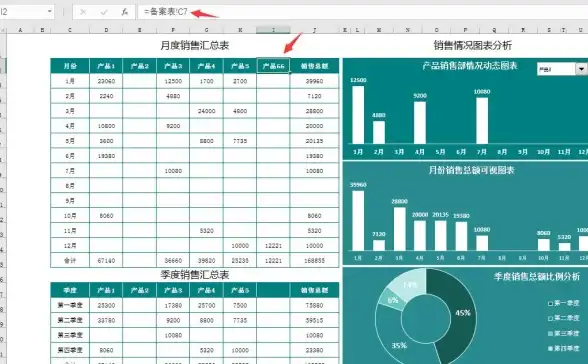This screenshot has height=364, width=588.
Task: Click the cancel X icon in formula bar
Action: 83,12
